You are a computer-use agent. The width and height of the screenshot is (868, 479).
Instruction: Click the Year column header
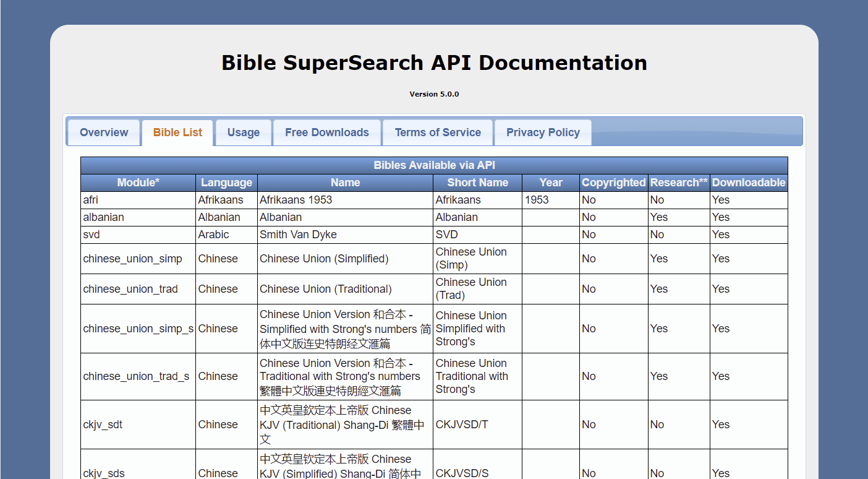[x=551, y=183]
